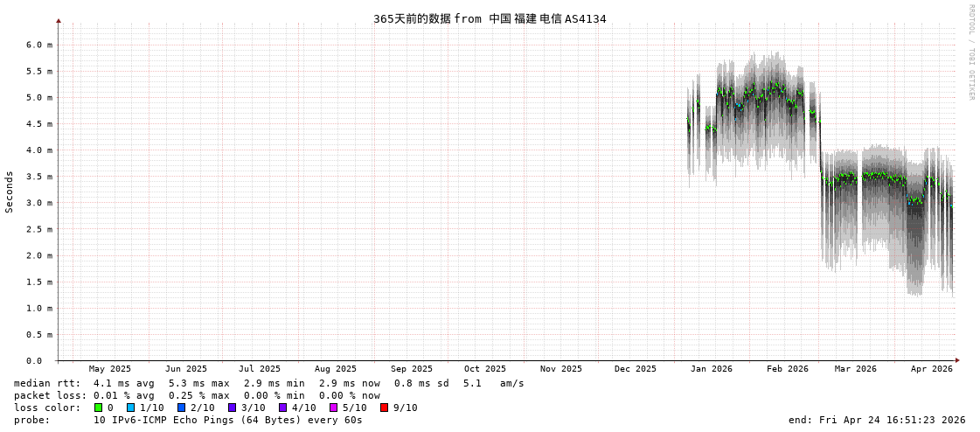The height and width of the screenshot is (432, 980).
Task: Click the violet 4/10 loss swatch
Action: tap(282, 408)
